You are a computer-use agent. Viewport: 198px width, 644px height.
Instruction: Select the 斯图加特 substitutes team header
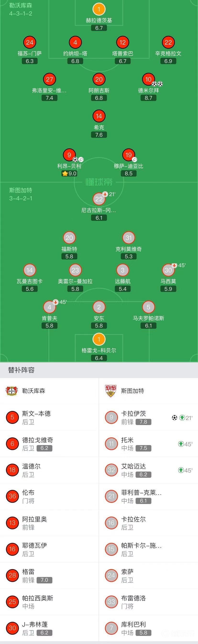pyautogui.click(x=148, y=391)
